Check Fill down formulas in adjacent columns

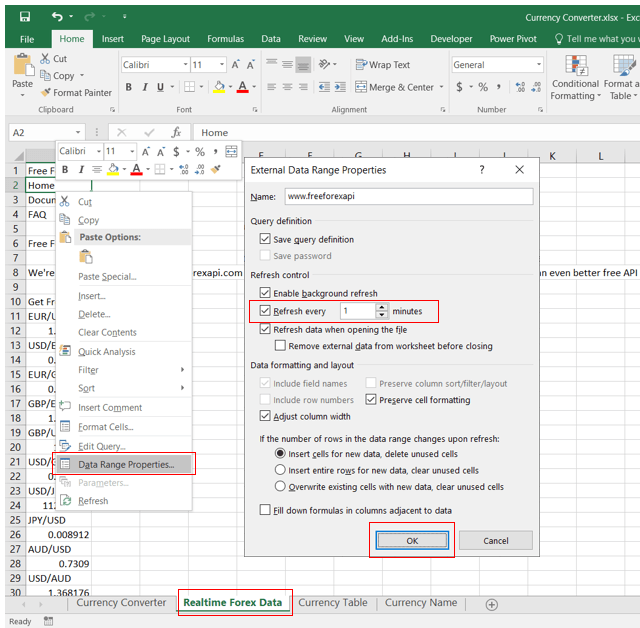click(x=265, y=510)
